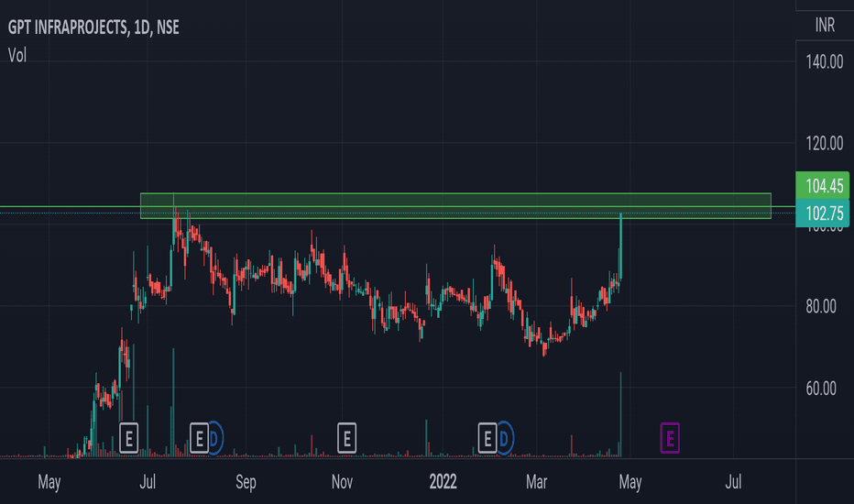Click the tall volume bar in mid July

(x=173, y=402)
